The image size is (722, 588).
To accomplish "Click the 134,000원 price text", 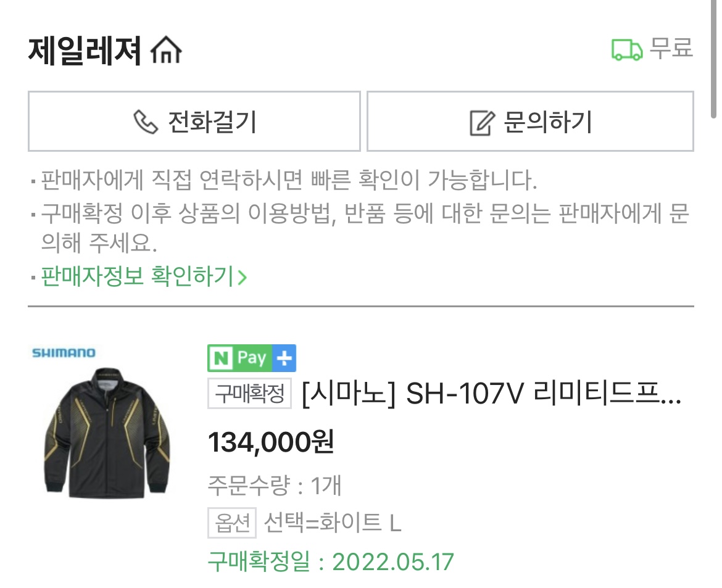I will point(271,442).
